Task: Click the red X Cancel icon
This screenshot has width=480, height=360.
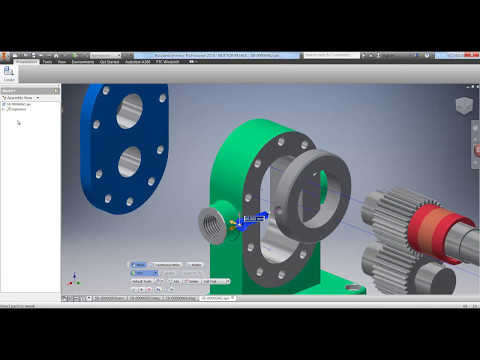Action: (x=149, y=289)
